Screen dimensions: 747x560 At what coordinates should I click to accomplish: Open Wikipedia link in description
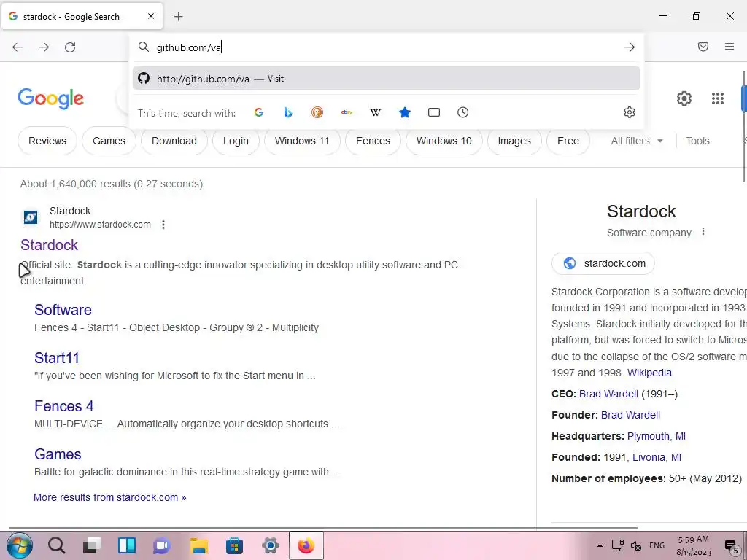coord(649,373)
